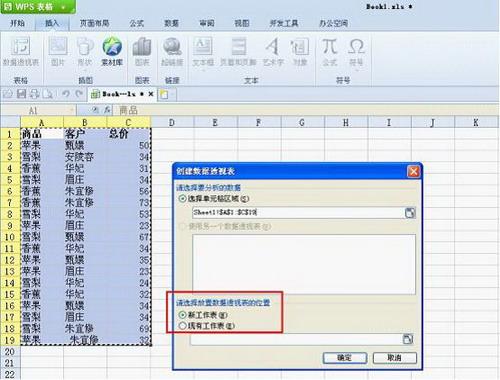Select column K header
500x380 pixels.
point(476,122)
